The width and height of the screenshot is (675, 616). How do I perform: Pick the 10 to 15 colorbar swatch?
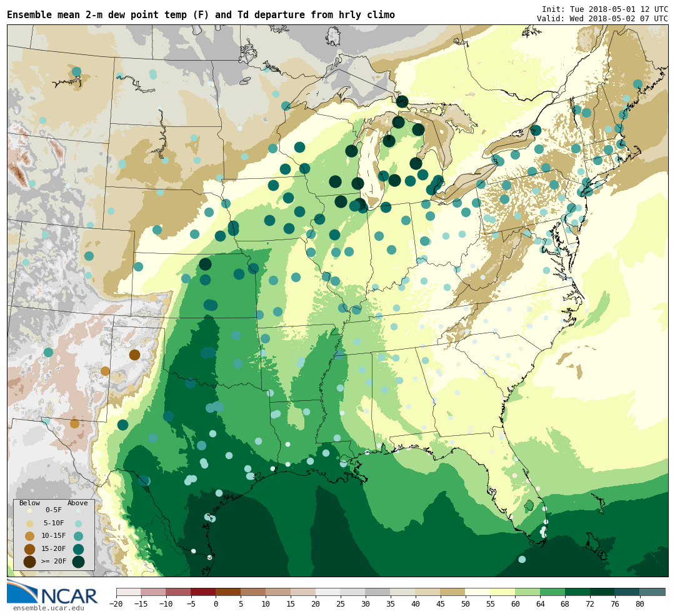(279, 592)
